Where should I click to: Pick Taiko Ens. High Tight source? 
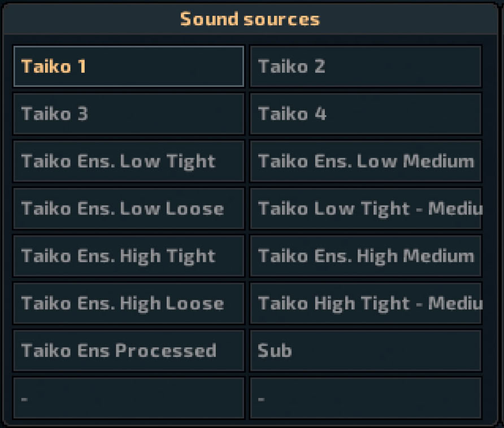coord(129,256)
